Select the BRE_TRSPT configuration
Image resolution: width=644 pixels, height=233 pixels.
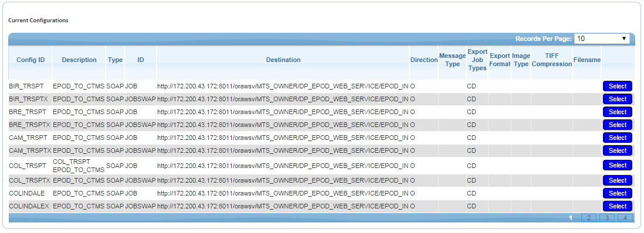[x=617, y=112]
